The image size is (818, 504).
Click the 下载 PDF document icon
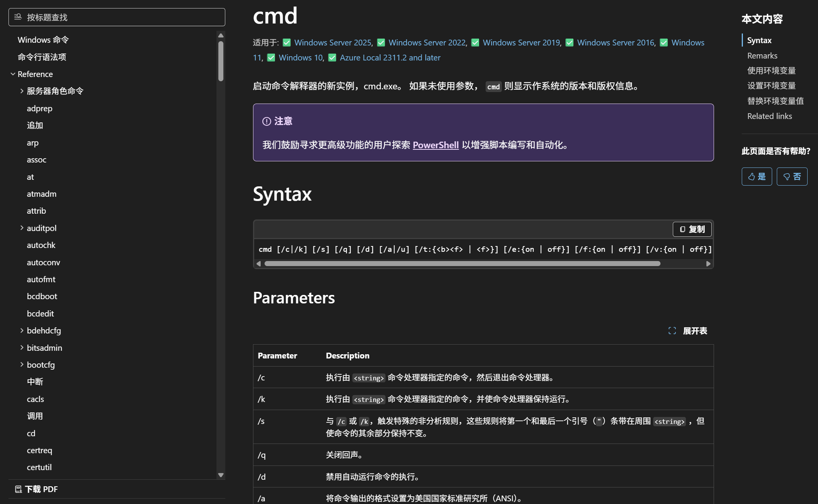click(19, 489)
